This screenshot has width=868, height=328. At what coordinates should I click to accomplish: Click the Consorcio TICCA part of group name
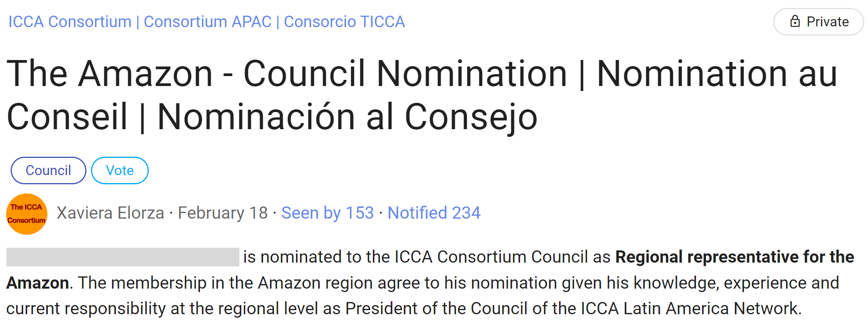point(344,22)
